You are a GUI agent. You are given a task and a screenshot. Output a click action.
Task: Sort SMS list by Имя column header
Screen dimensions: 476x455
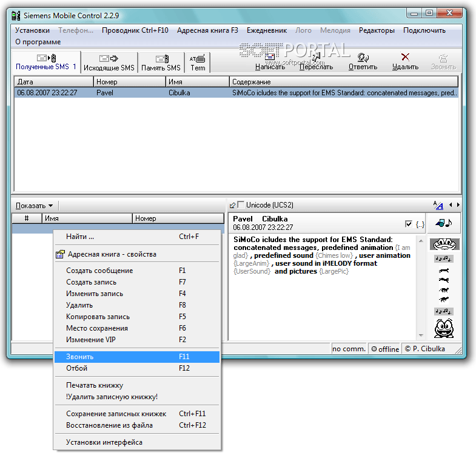point(198,82)
